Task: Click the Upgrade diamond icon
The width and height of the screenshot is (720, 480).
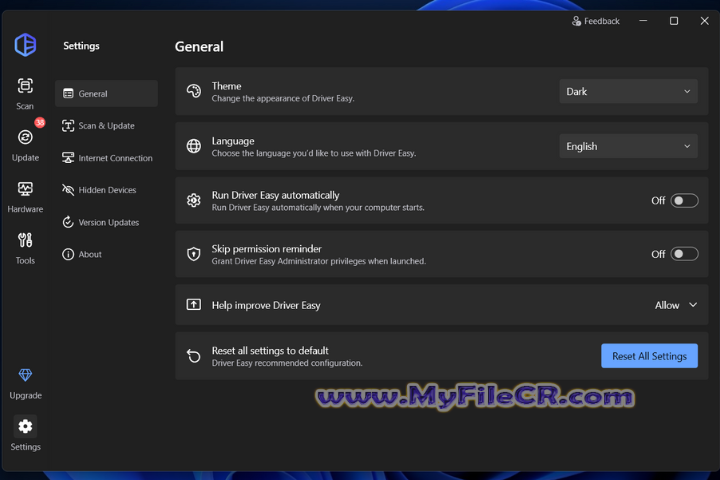Action: (25, 375)
